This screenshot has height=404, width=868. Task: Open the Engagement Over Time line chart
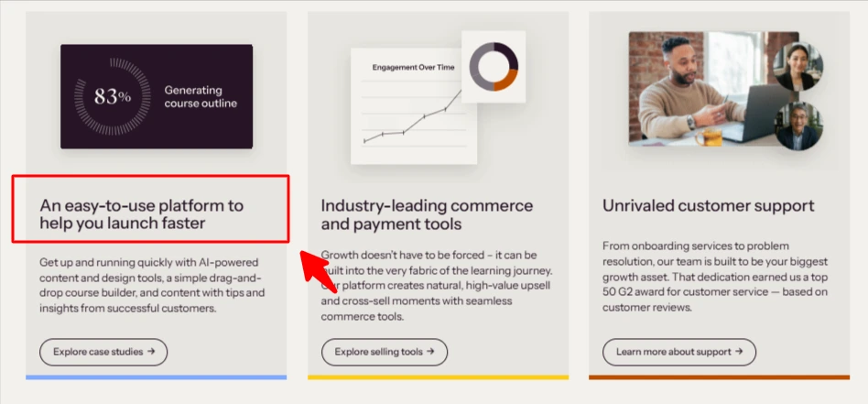pyautogui.click(x=414, y=106)
